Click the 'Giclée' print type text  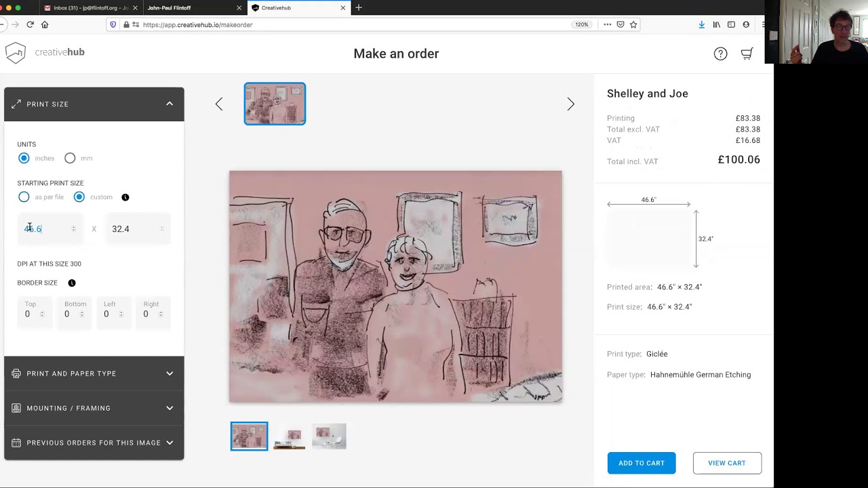pos(657,354)
